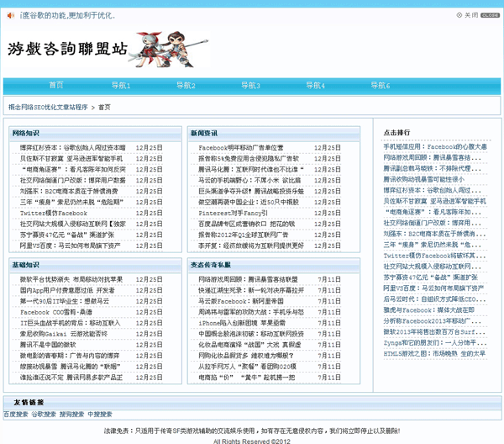Open the 新闻资讯 section heading
The image size is (504, 444).
(x=203, y=133)
